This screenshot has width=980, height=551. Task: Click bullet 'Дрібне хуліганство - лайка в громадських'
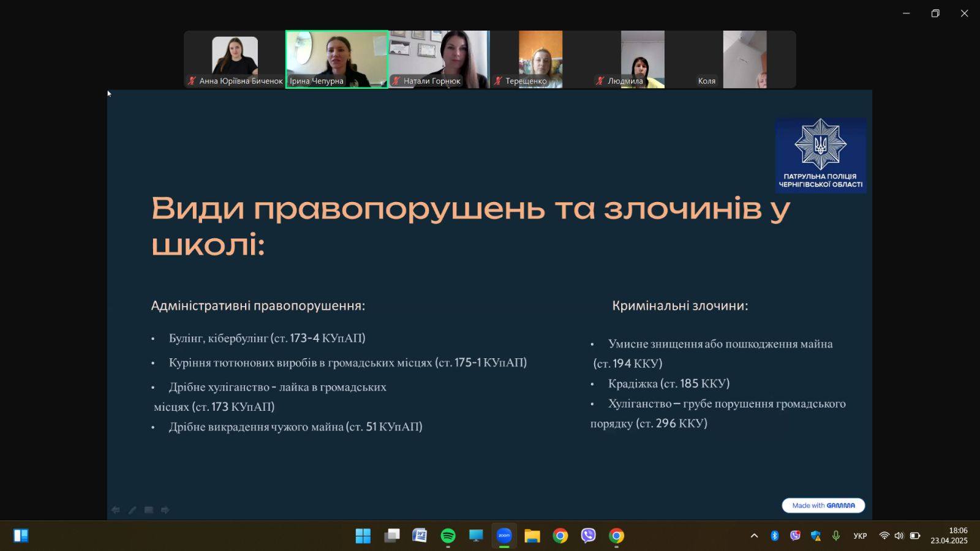click(277, 387)
